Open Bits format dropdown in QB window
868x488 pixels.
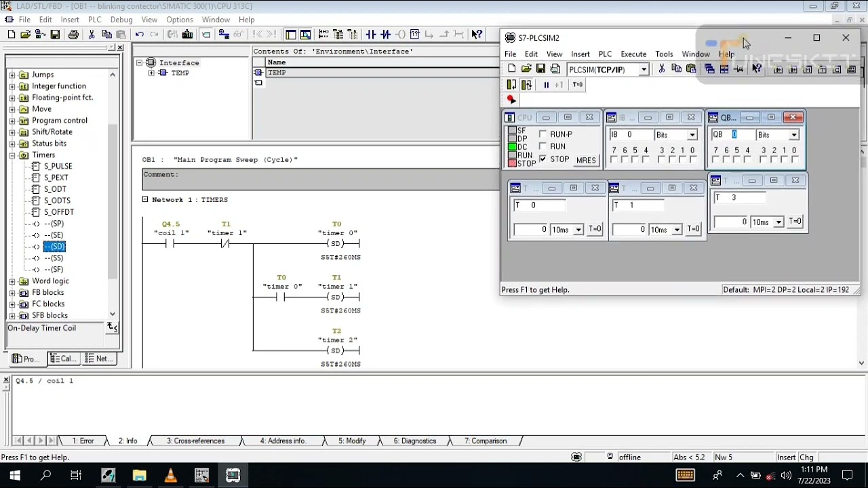click(x=793, y=135)
